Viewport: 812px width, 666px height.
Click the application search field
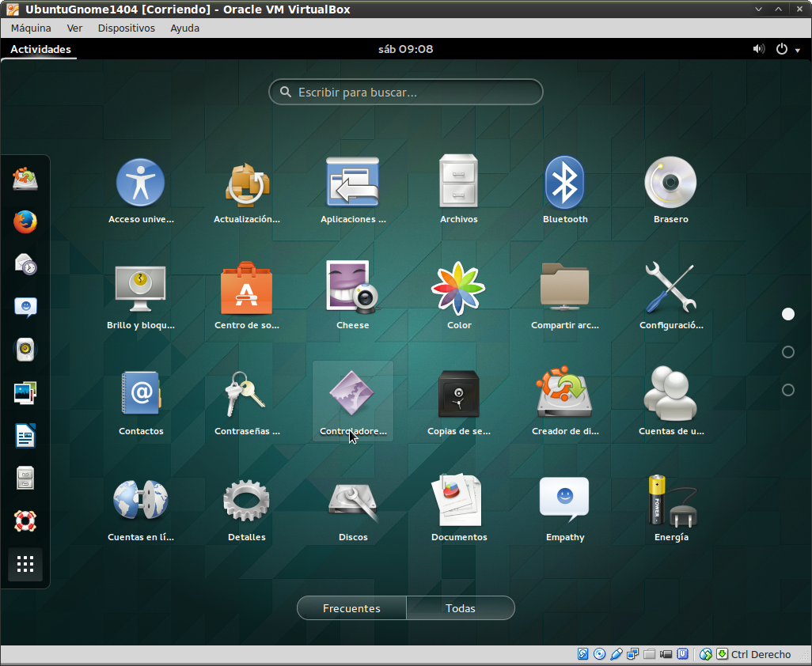click(406, 93)
